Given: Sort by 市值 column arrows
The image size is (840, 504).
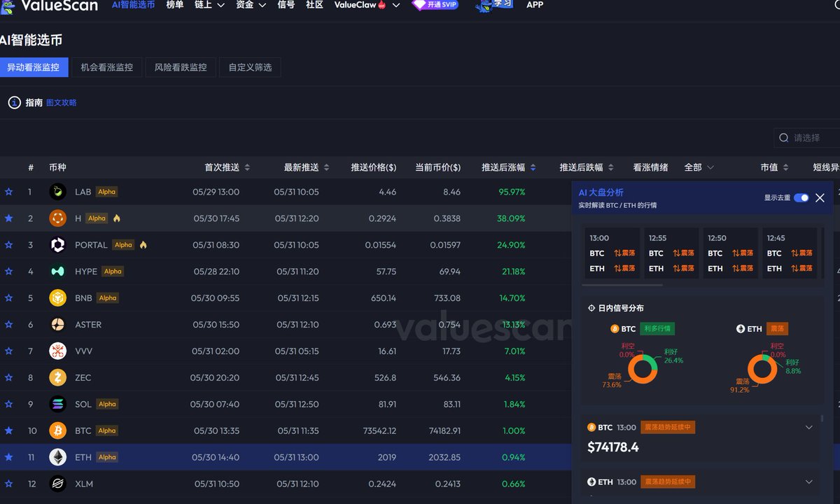Looking at the screenshot, I should [785, 168].
